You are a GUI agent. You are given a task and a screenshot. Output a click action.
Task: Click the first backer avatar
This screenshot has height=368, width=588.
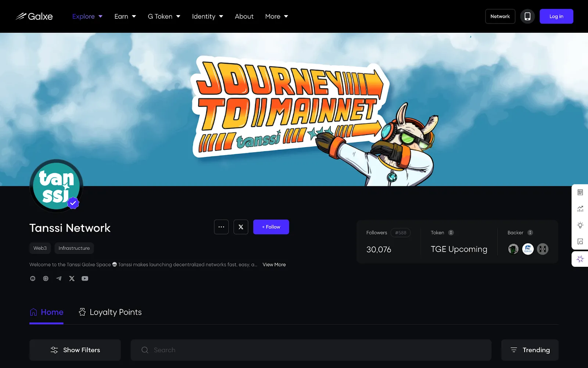coord(513,249)
